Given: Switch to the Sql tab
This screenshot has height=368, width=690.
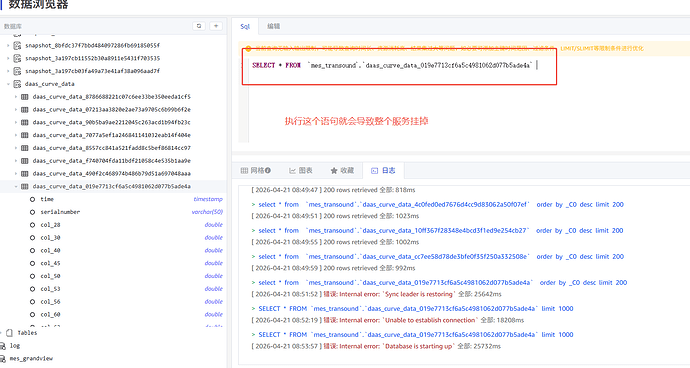Looking at the screenshot, I should pyautogui.click(x=245, y=26).
